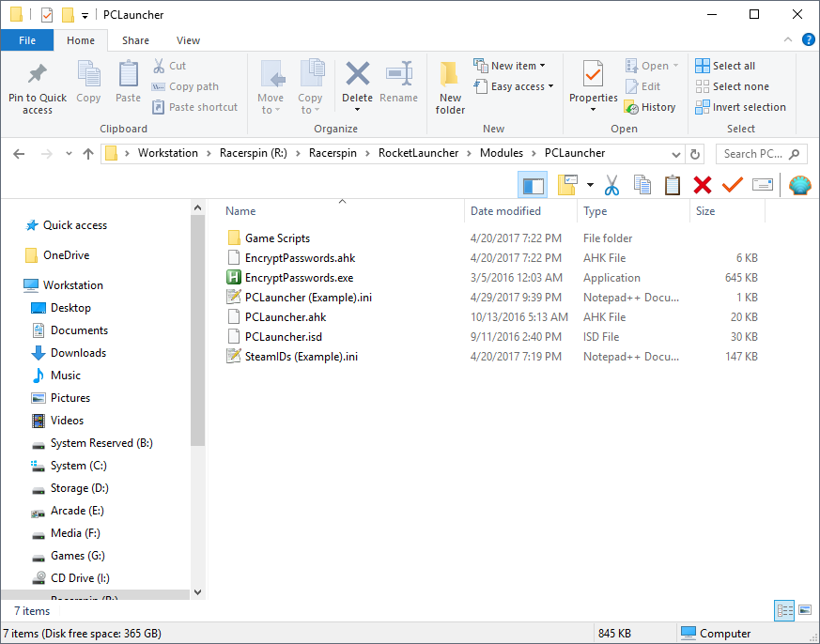Switch to the View ribbon tab
This screenshot has width=820, height=644.
pos(188,40)
